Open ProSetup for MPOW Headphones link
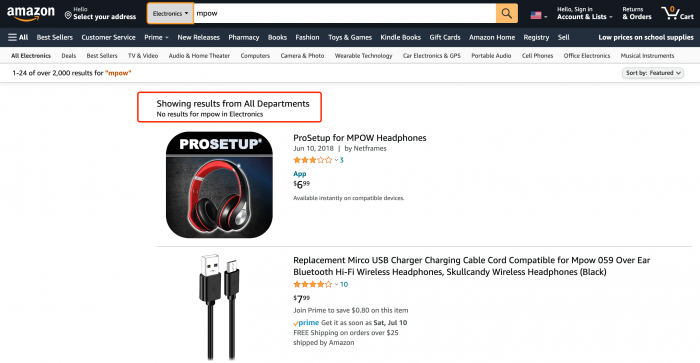This screenshot has height=363, width=700. pyautogui.click(x=359, y=138)
